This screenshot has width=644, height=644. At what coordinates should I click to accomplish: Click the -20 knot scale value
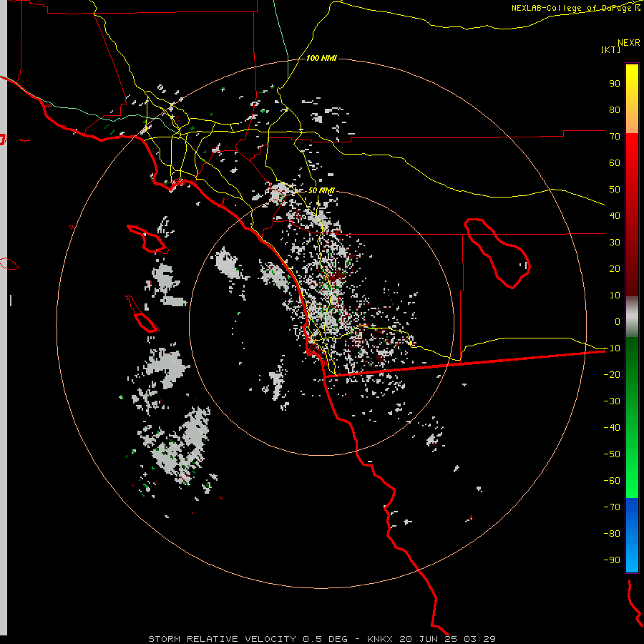[612, 374]
